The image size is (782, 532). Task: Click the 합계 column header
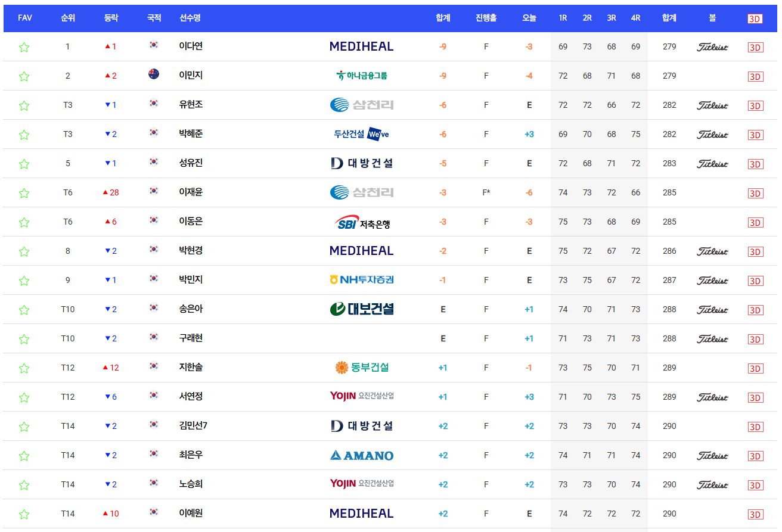(x=442, y=18)
